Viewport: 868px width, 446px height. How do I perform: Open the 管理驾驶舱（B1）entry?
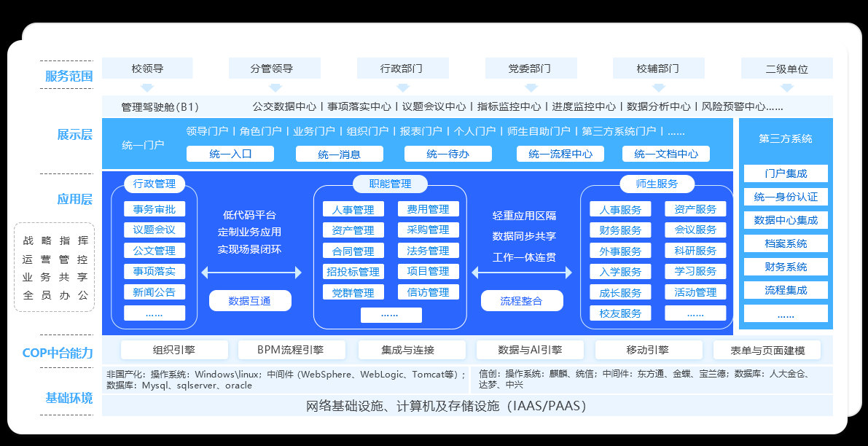pos(160,106)
